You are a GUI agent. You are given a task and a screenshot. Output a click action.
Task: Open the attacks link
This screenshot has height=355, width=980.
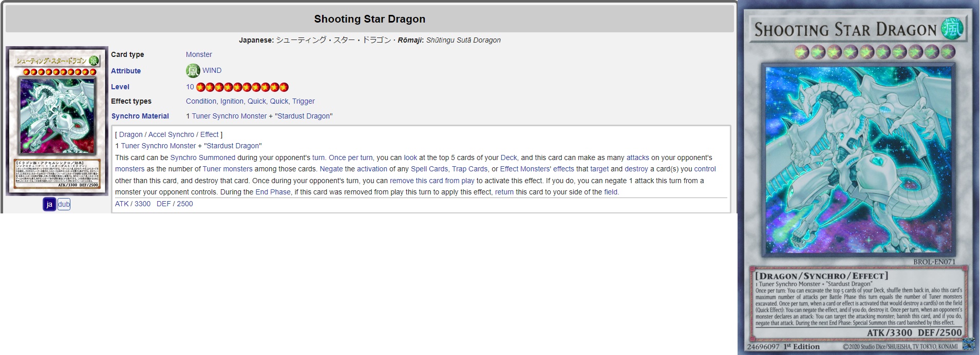pos(637,157)
